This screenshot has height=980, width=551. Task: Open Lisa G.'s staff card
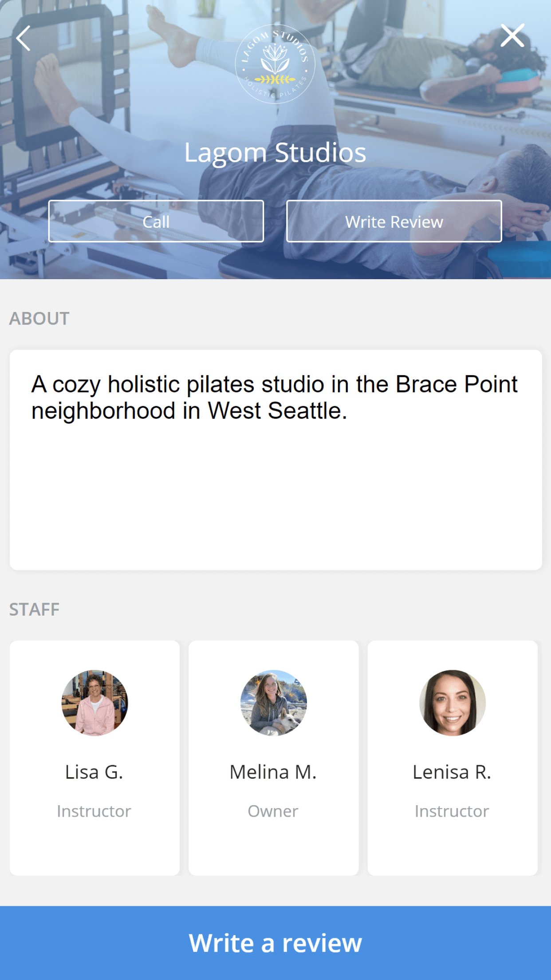(x=94, y=755)
